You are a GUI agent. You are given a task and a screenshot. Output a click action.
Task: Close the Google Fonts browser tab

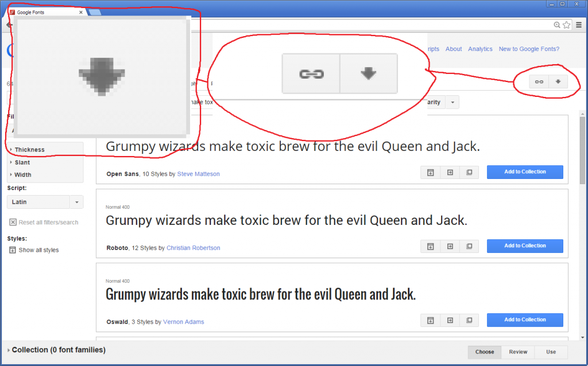coord(80,13)
